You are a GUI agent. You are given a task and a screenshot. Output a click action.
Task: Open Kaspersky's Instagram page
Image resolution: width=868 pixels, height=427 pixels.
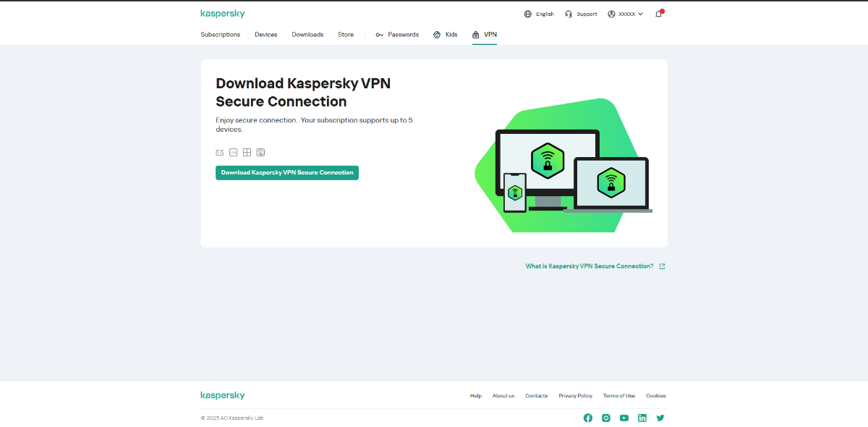(606, 418)
